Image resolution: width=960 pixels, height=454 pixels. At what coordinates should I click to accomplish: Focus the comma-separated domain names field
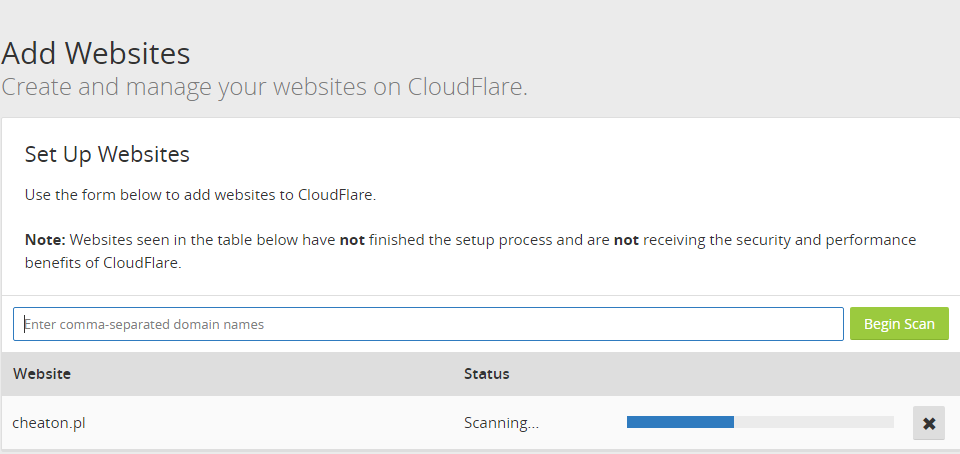(x=428, y=324)
